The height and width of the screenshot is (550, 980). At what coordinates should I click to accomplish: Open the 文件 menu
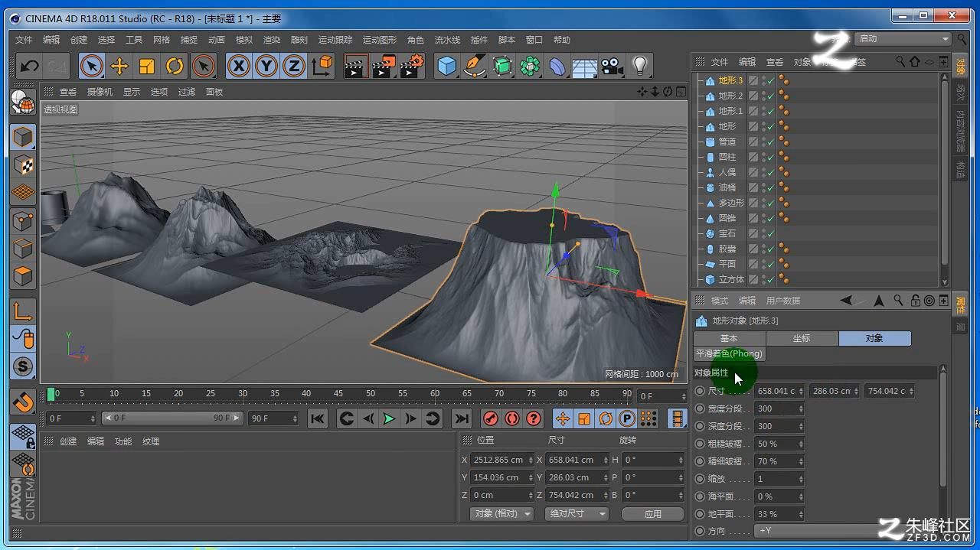tap(24, 40)
